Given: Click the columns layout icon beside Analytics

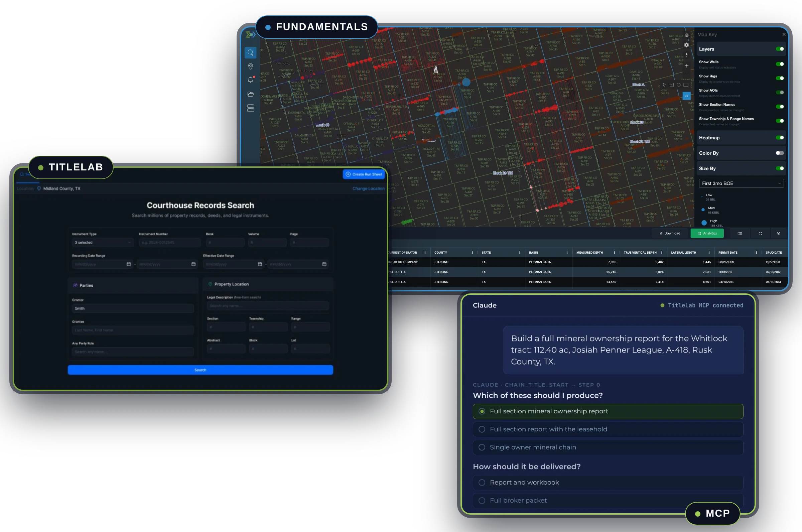Looking at the screenshot, I should (740, 234).
